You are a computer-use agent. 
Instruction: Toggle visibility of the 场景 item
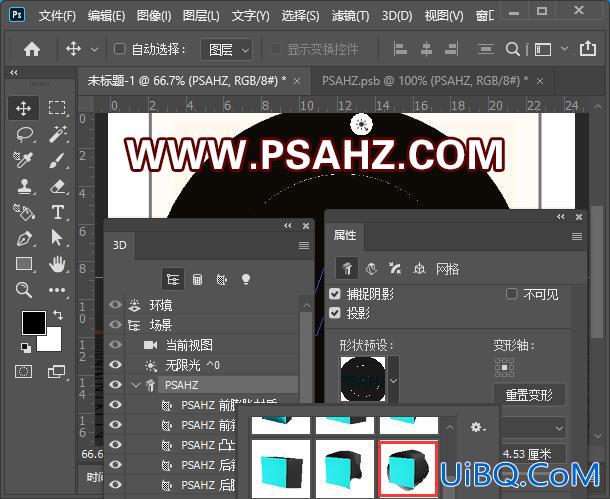point(115,324)
